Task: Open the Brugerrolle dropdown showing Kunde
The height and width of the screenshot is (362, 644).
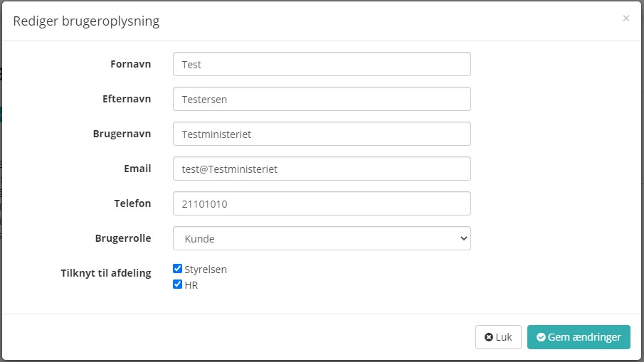Action: 322,239
